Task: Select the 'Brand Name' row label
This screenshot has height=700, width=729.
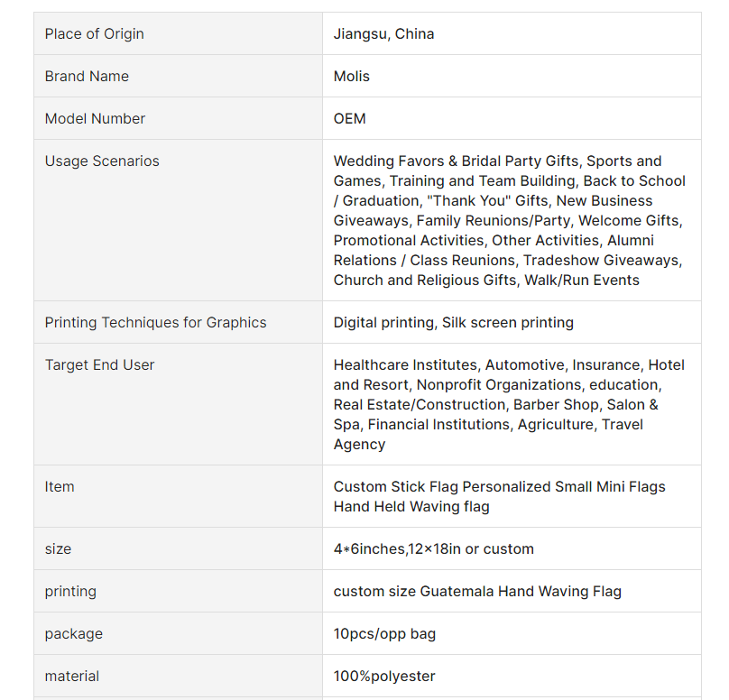Action: click(x=87, y=77)
